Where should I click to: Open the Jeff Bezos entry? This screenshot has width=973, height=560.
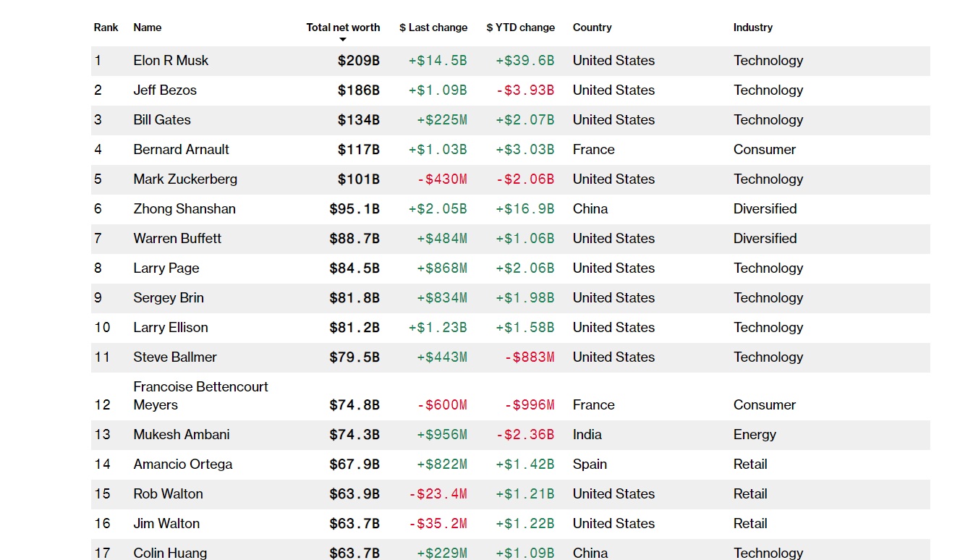[165, 90]
